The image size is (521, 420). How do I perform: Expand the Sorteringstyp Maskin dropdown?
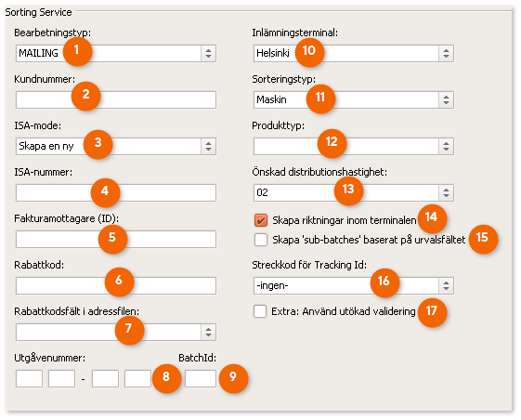[354, 99]
